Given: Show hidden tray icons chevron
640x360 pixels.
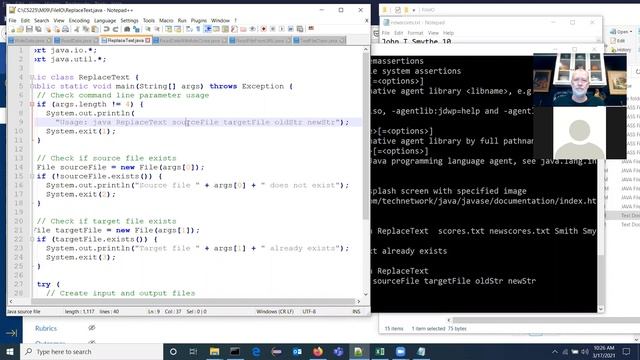Looking at the screenshot, I should pyautogui.click(x=555, y=351).
